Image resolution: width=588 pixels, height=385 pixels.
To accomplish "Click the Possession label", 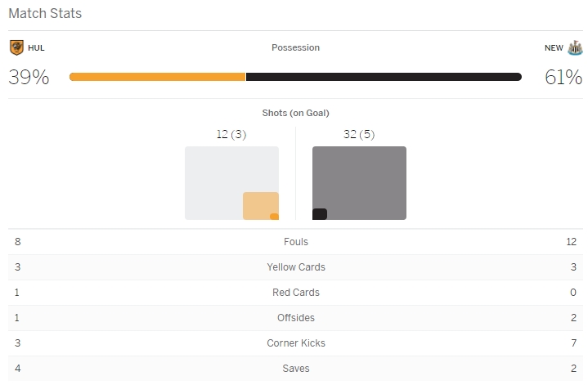I will click(295, 47).
